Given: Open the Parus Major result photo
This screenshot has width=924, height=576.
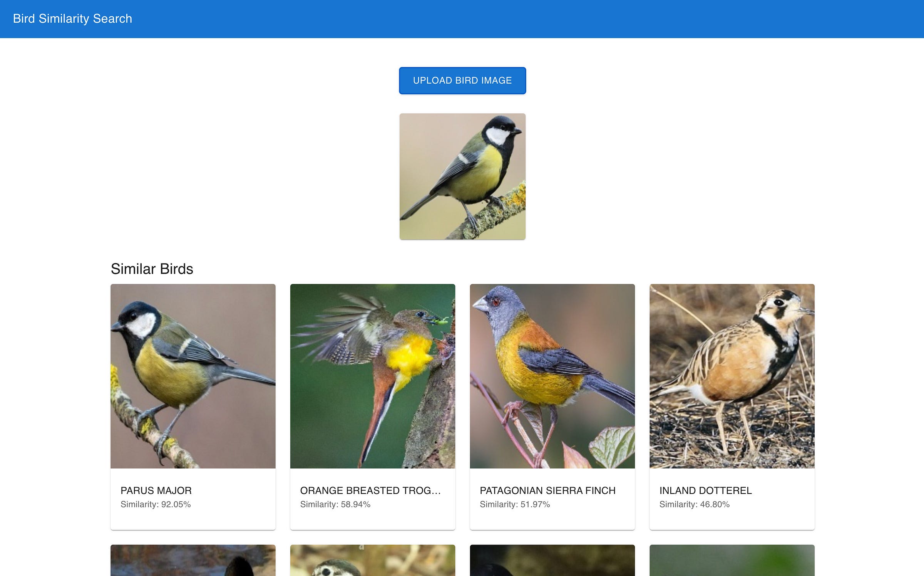Looking at the screenshot, I should click(x=193, y=376).
